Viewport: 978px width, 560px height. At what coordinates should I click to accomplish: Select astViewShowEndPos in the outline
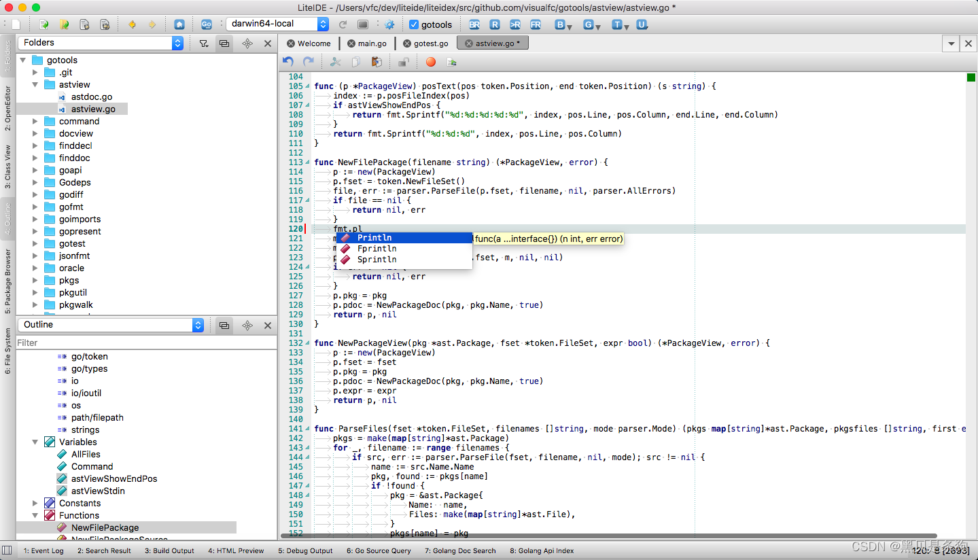click(x=114, y=479)
